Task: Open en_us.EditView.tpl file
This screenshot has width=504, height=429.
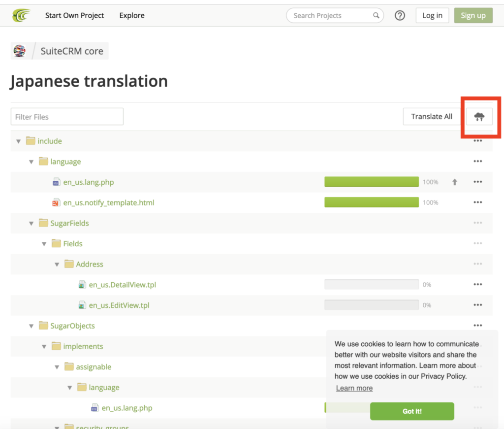Action: pyautogui.click(x=119, y=305)
